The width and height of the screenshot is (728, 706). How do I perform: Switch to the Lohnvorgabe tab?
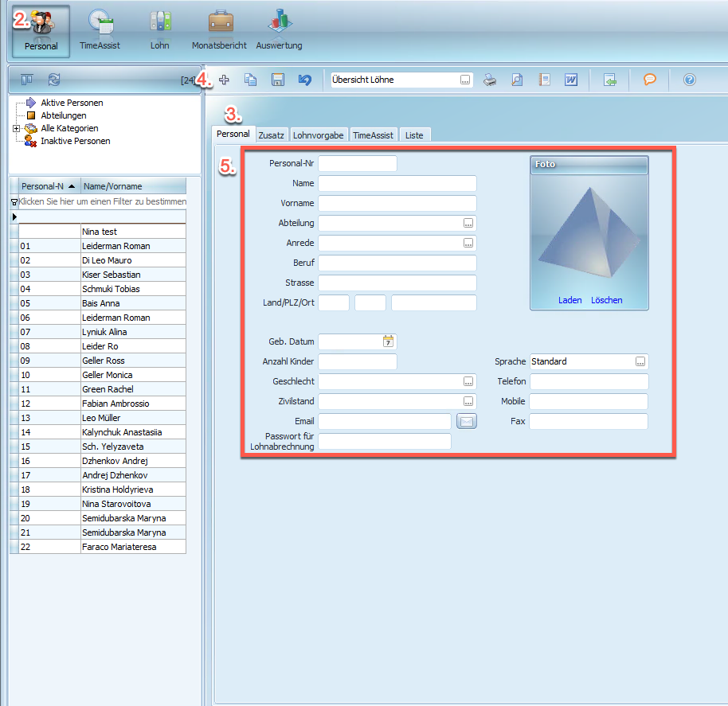[x=319, y=135]
